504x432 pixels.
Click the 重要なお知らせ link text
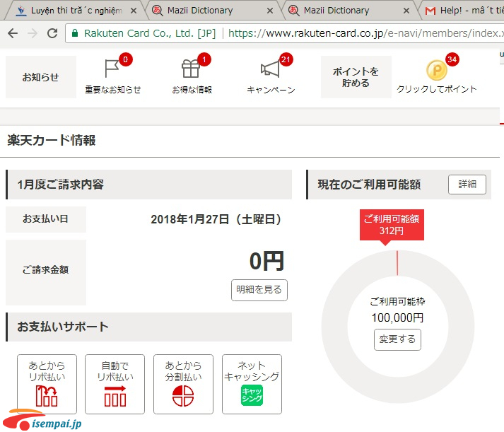click(113, 90)
